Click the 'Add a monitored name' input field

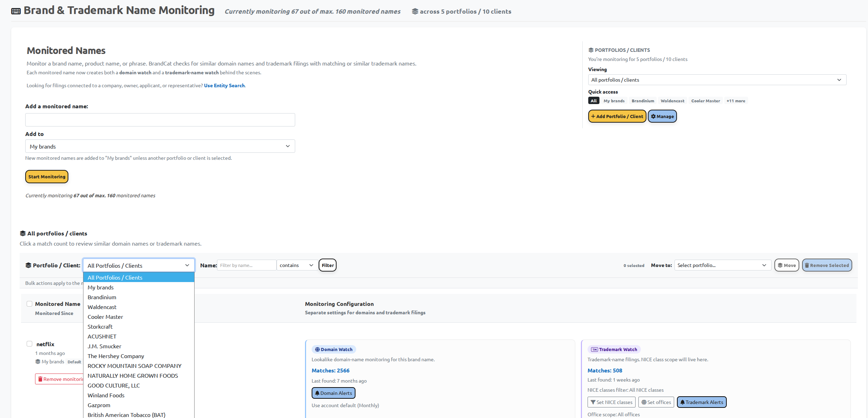click(160, 120)
